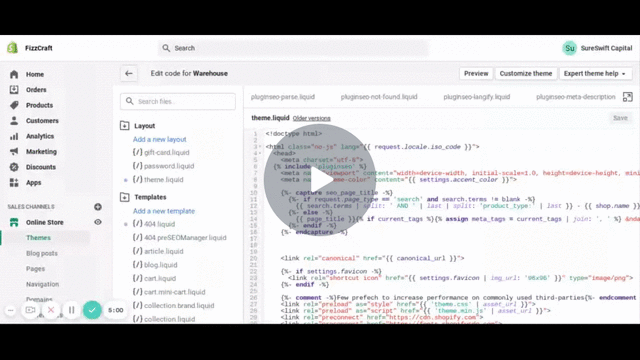
Task: Open the Orders section icon
Action: click(14, 90)
